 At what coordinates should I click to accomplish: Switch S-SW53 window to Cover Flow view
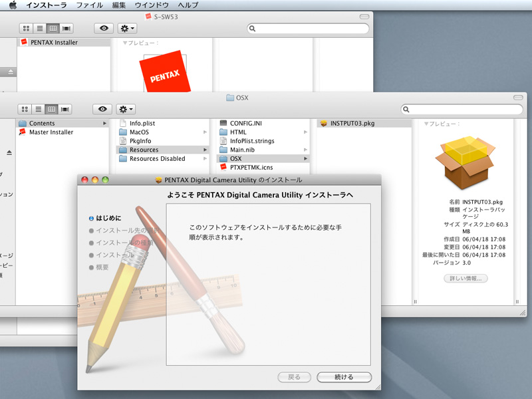tap(66, 29)
